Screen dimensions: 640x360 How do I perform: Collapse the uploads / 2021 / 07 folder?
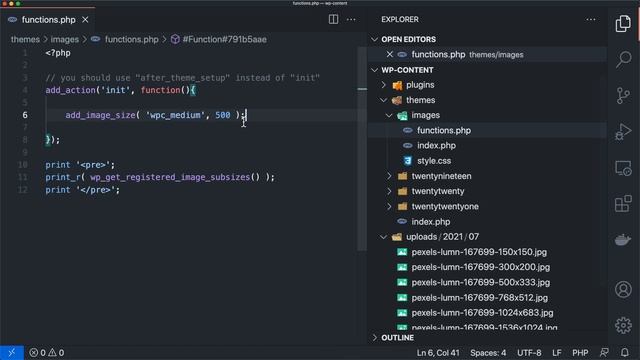point(383,237)
